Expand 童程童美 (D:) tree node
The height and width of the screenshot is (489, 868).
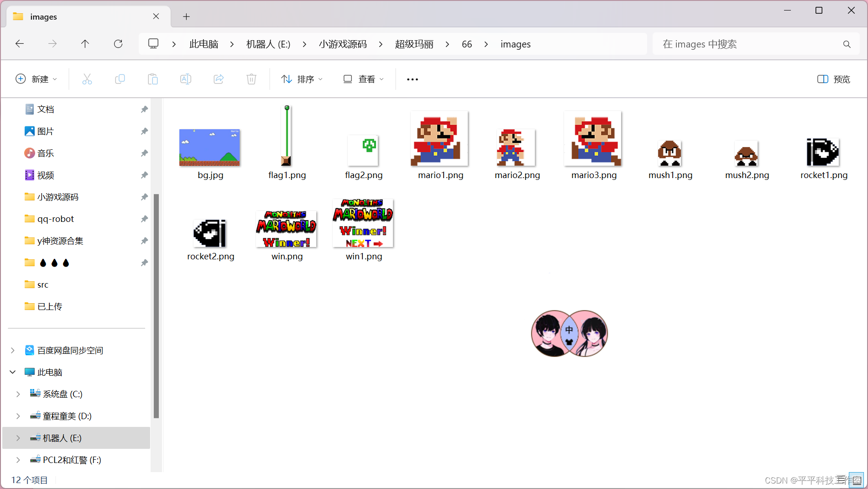(18, 416)
